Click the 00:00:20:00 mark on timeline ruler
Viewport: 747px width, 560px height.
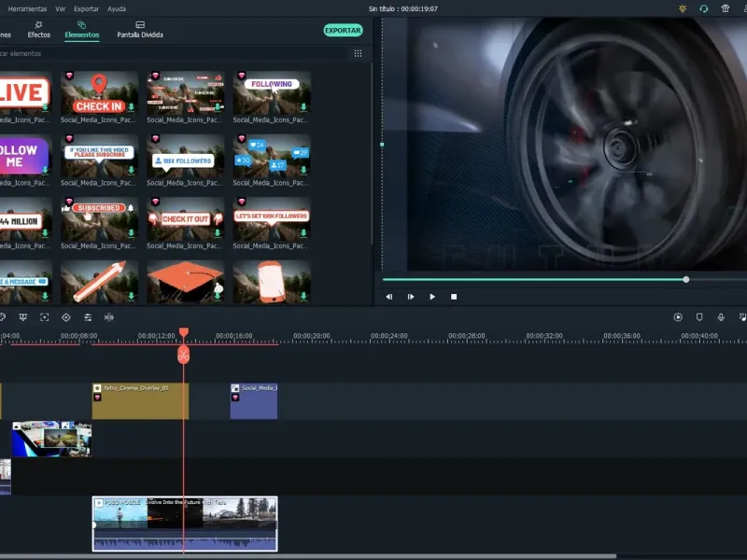(312, 336)
